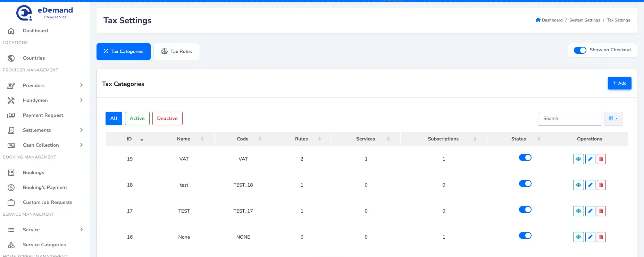This screenshot has width=644, height=257.
Task: Expand the Settlements submenu
Action: [x=81, y=130]
